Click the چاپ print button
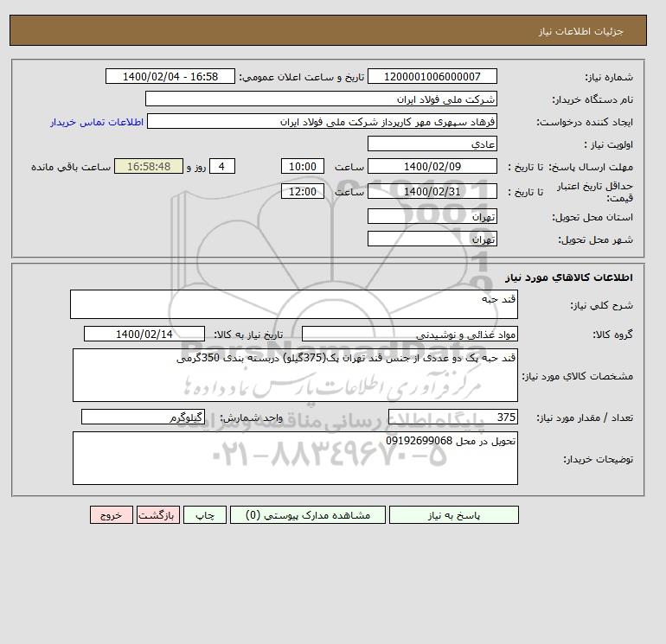666x644 pixels. [x=205, y=515]
